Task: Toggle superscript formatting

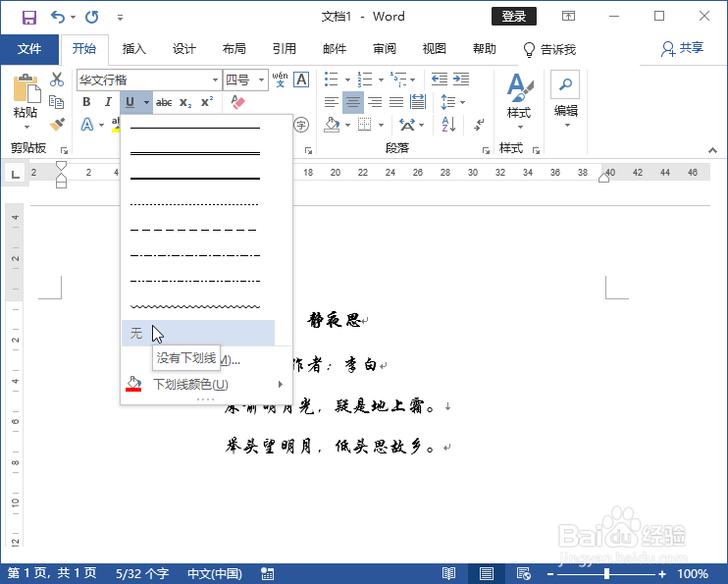Action: tap(207, 102)
